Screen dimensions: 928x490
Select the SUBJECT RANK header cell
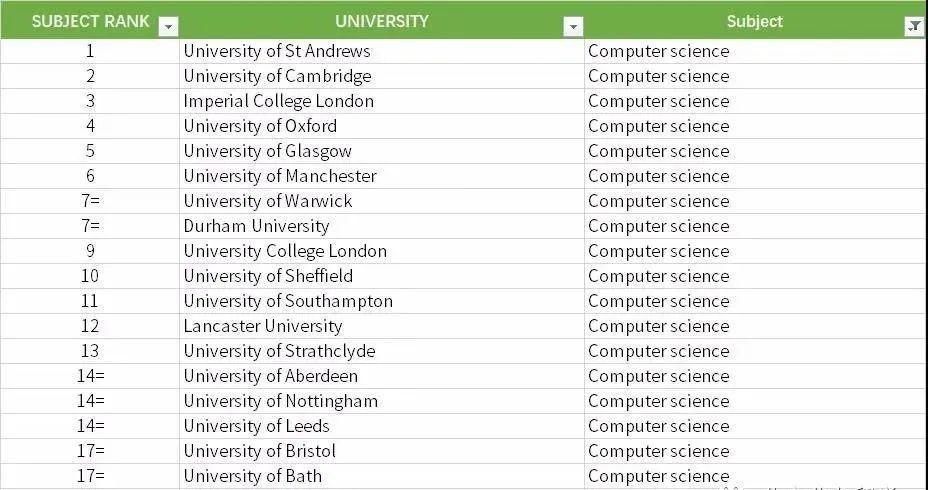(90, 20)
